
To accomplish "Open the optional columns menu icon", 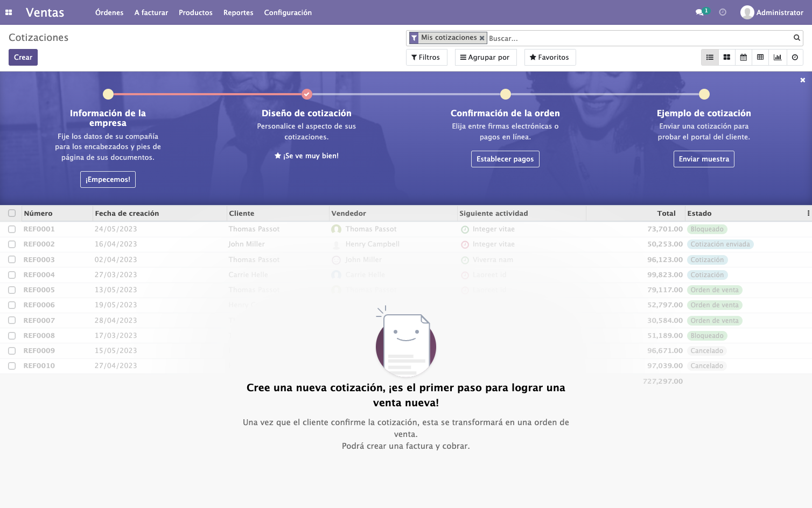I will coord(808,214).
